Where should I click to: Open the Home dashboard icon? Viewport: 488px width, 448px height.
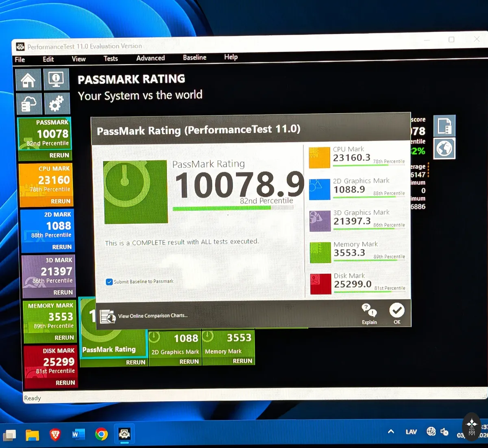tap(28, 80)
